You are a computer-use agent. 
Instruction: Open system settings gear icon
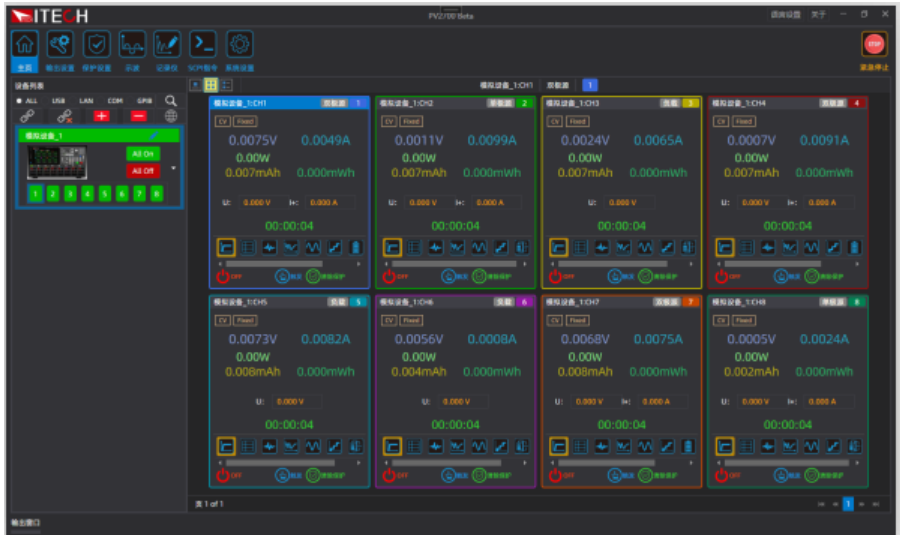pyautogui.click(x=239, y=51)
